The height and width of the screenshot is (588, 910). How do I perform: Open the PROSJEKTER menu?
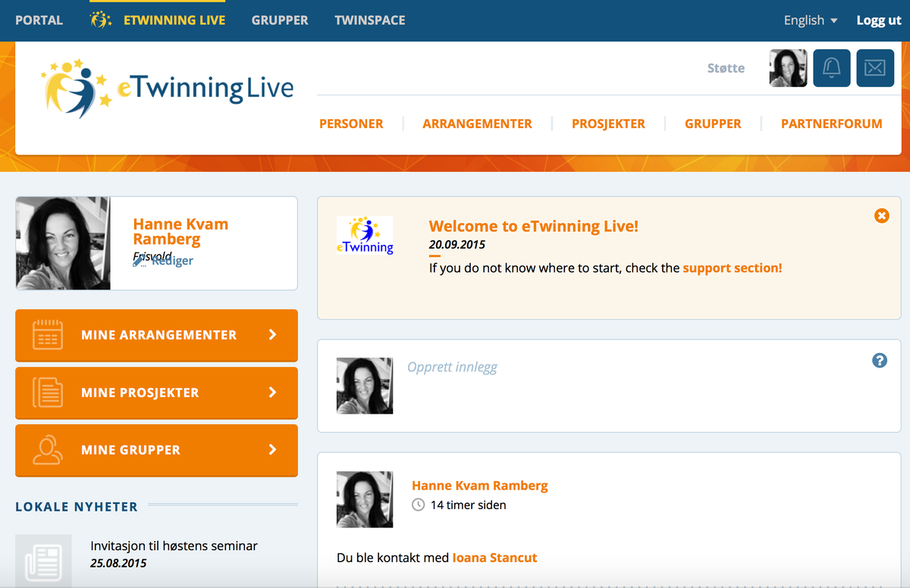coord(608,124)
